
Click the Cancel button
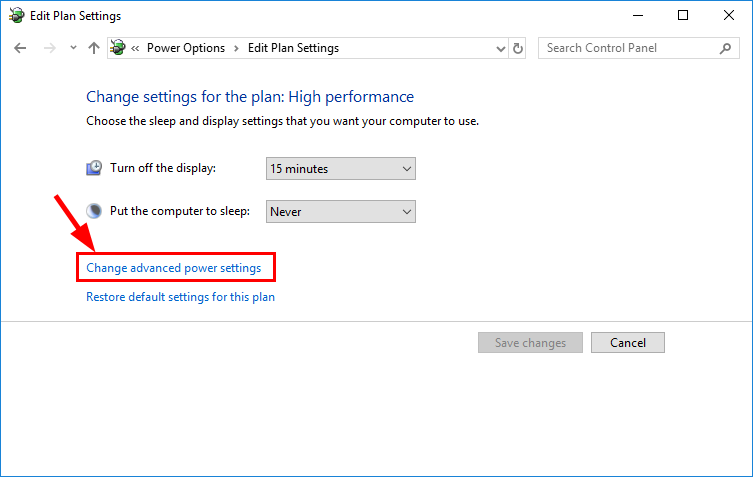tap(628, 342)
